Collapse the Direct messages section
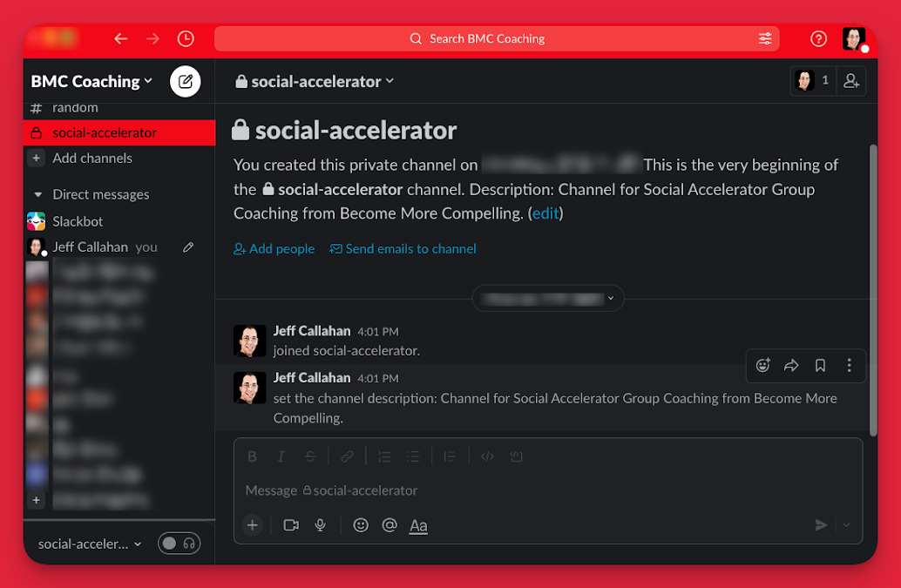The width and height of the screenshot is (901, 588). pos(38,194)
